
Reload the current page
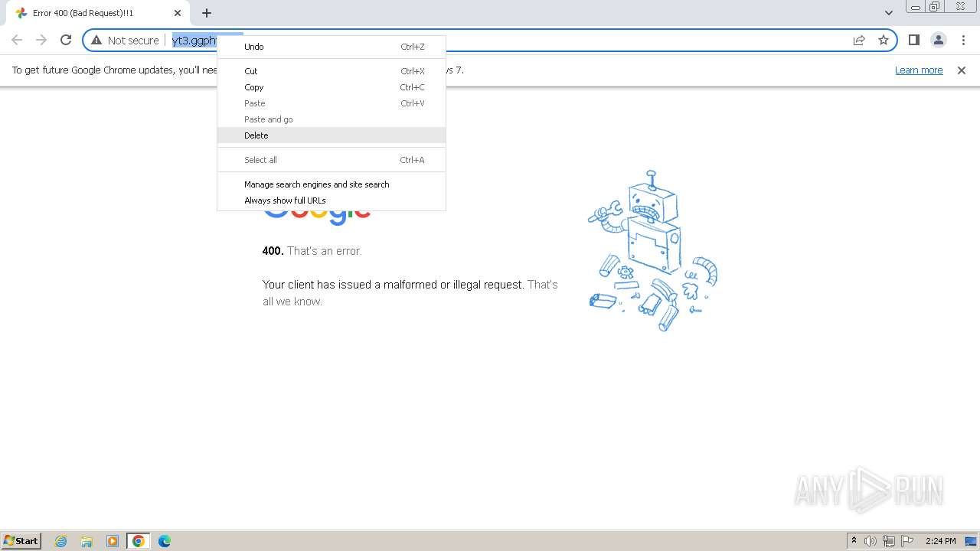click(66, 40)
